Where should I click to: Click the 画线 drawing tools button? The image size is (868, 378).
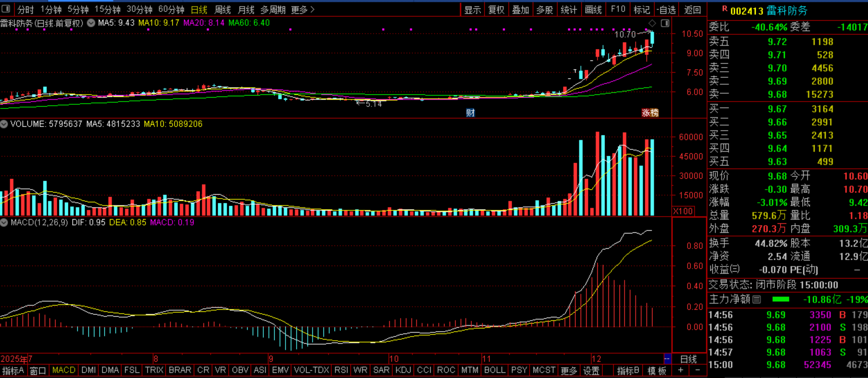tap(593, 10)
